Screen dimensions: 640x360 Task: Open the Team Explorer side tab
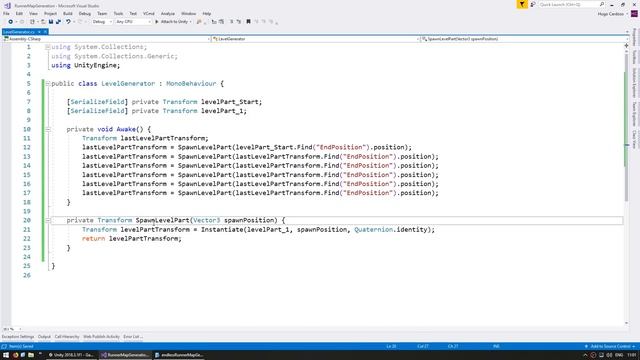pyautogui.click(x=634, y=114)
